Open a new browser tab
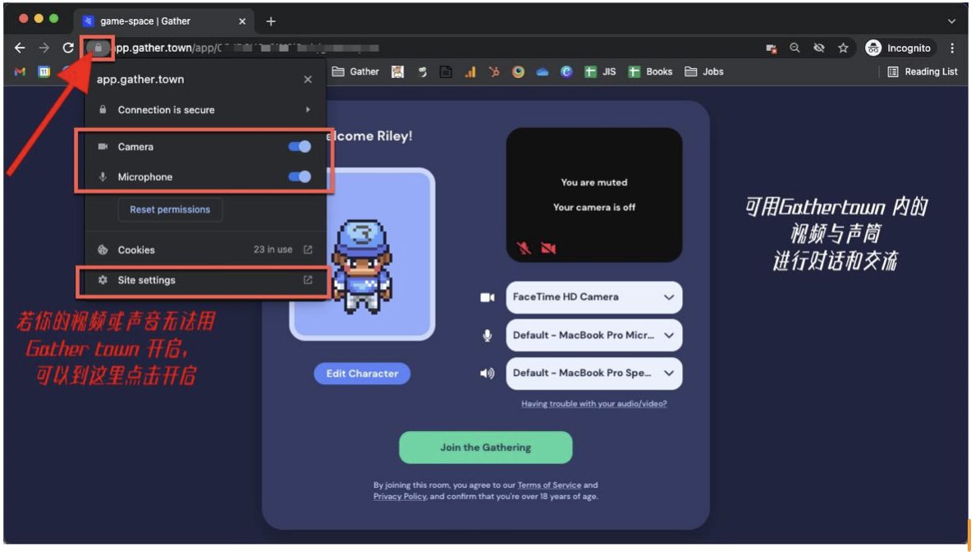 click(271, 21)
